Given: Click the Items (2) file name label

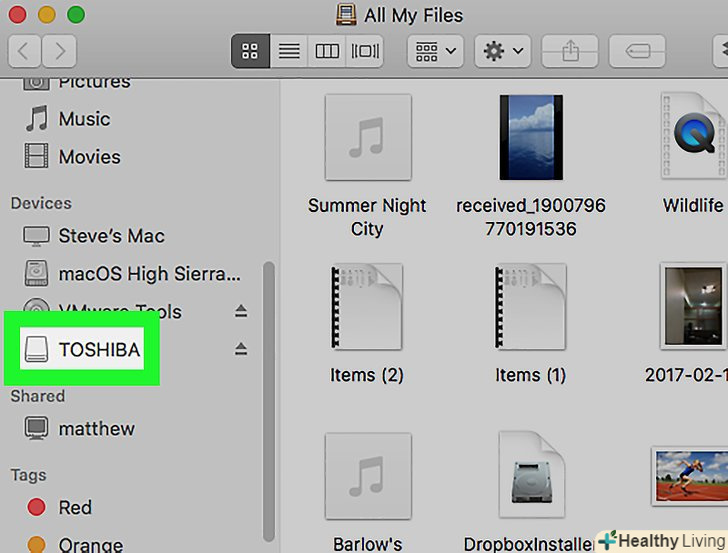Looking at the screenshot, I should coord(367,375).
